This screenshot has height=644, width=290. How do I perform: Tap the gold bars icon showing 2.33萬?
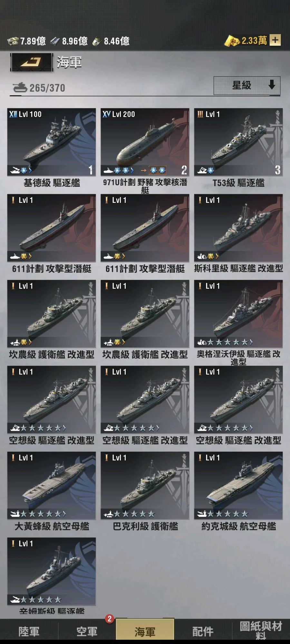[x=232, y=41]
